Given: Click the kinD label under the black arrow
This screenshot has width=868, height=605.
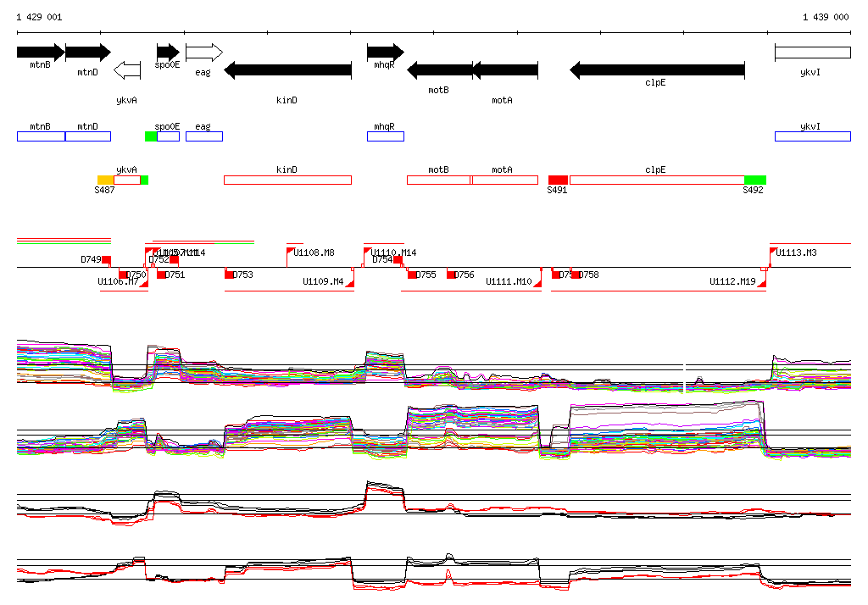Looking at the screenshot, I should [x=287, y=100].
